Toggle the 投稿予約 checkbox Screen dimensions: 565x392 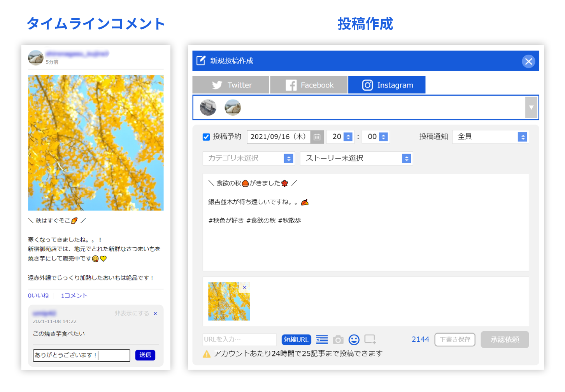(206, 137)
